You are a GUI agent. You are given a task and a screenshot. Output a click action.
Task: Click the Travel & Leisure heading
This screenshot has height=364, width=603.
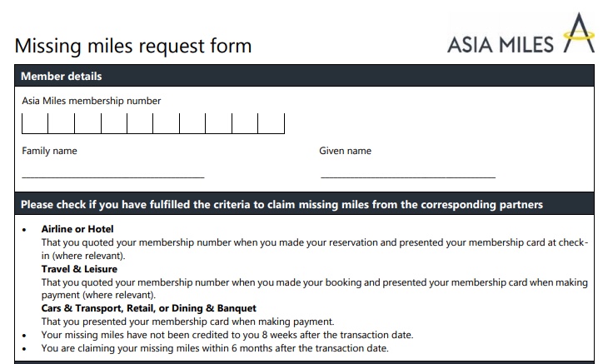[79, 269]
